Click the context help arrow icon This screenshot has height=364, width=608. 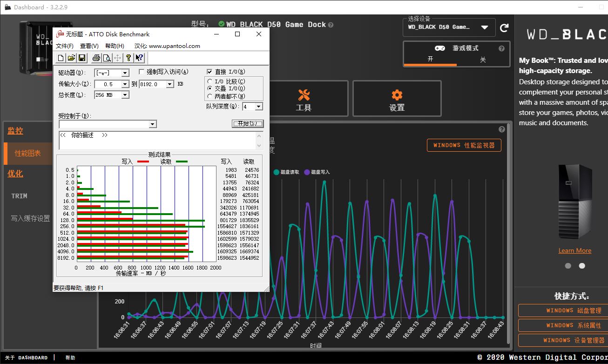tap(139, 58)
